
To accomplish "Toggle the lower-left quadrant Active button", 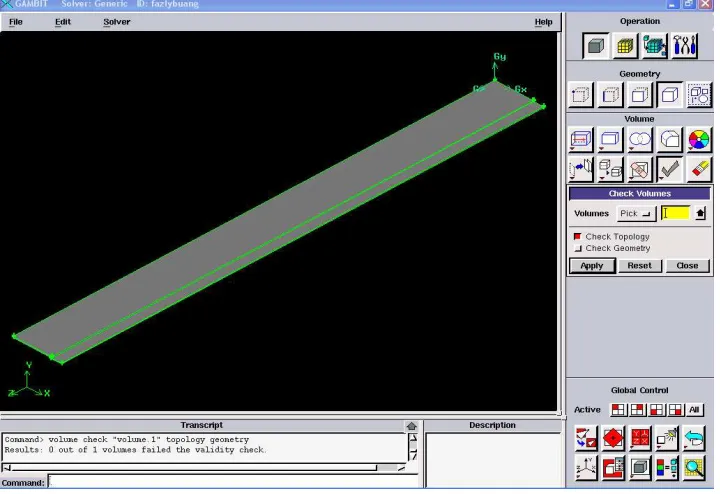I will [x=657, y=410].
